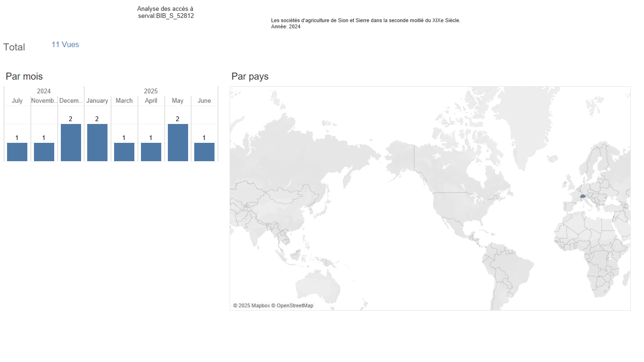Click the value label '2' above December
Image resolution: width=644 pixels, height=362 pixels.
tap(71, 119)
